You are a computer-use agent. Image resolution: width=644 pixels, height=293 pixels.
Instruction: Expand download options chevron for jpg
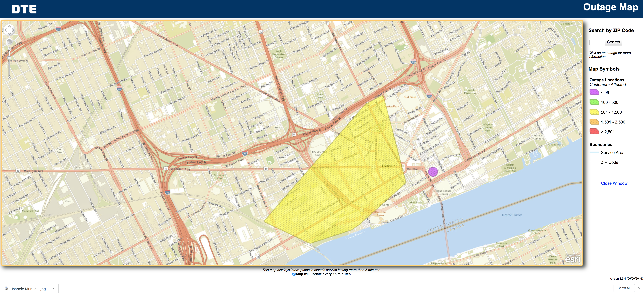click(x=53, y=288)
